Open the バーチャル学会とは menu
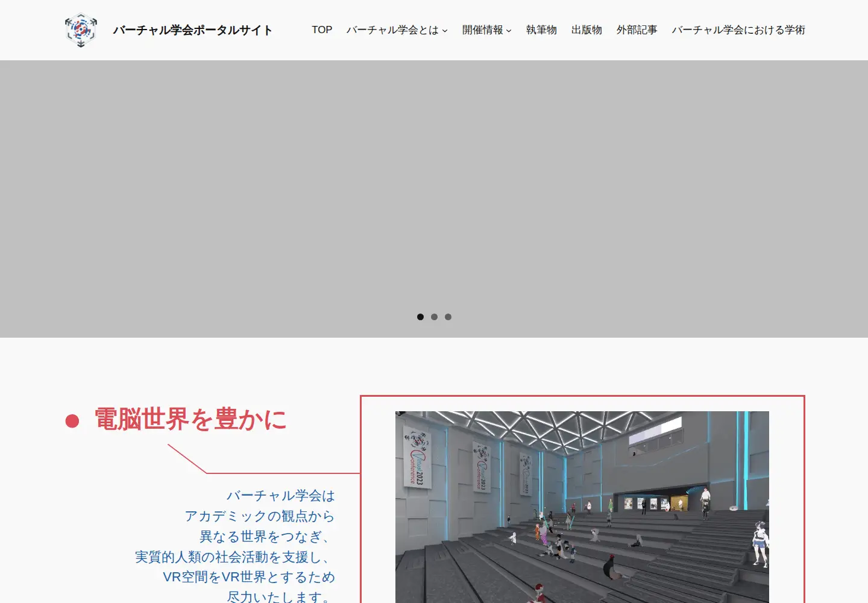The width and height of the screenshot is (868, 603). pyautogui.click(x=392, y=30)
